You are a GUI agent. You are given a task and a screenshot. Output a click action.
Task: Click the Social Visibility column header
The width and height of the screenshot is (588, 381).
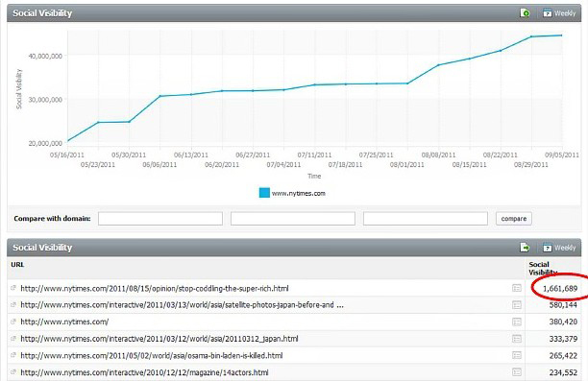(543, 269)
